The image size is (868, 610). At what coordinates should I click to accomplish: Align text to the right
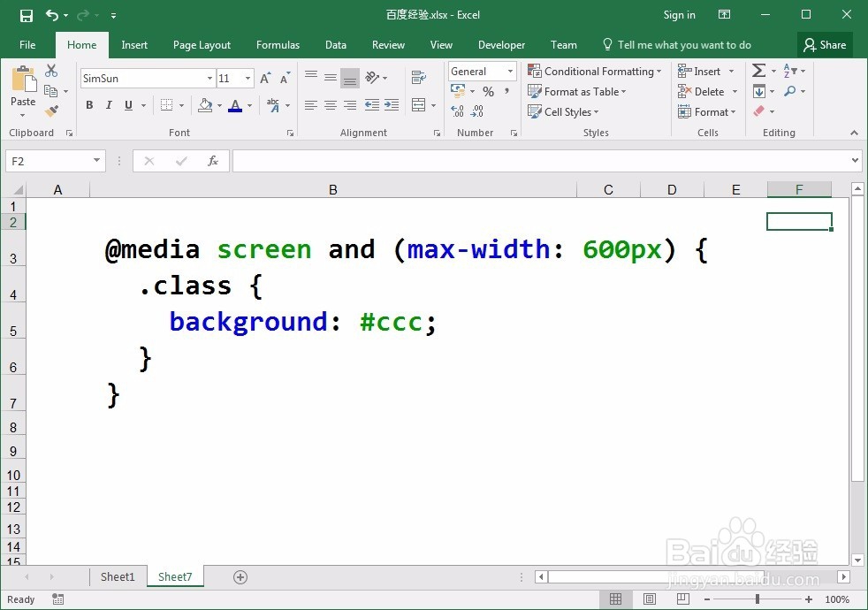point(350,105)
